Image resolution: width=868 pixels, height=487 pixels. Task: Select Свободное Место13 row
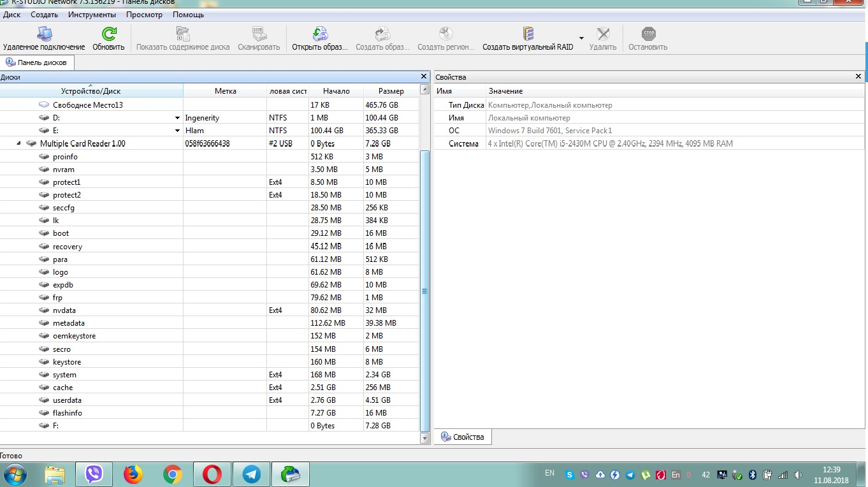pyautogui.click(x=210, y=105)
